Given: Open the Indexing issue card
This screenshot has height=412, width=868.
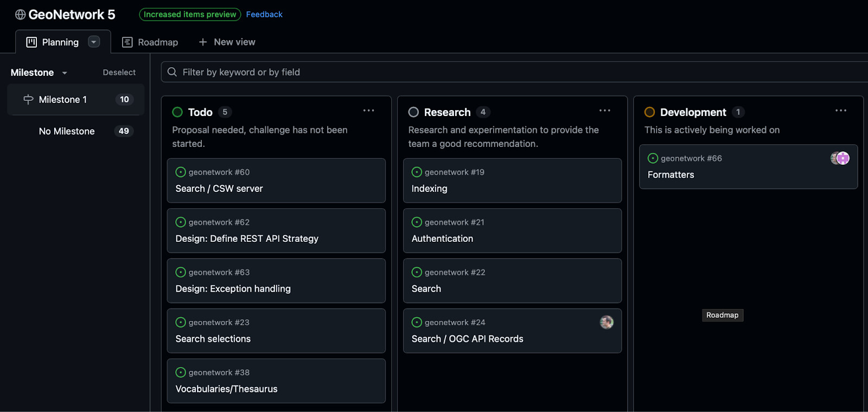Looking at the screenshot, I should tap(512, 181).
